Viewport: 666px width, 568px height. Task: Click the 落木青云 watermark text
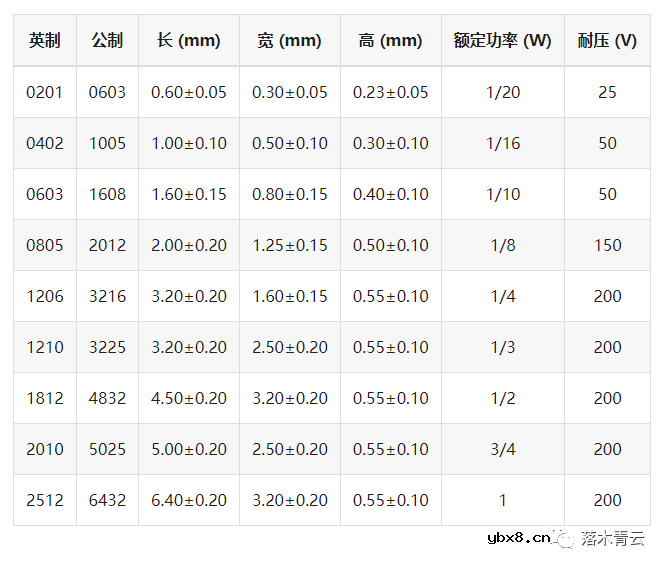[x=613, y=539]
